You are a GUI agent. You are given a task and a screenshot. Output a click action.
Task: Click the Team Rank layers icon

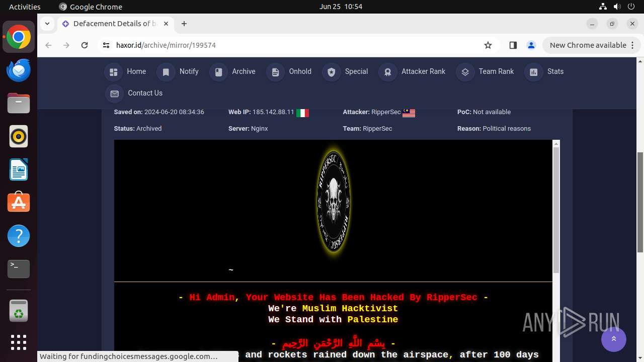point(465,72)
